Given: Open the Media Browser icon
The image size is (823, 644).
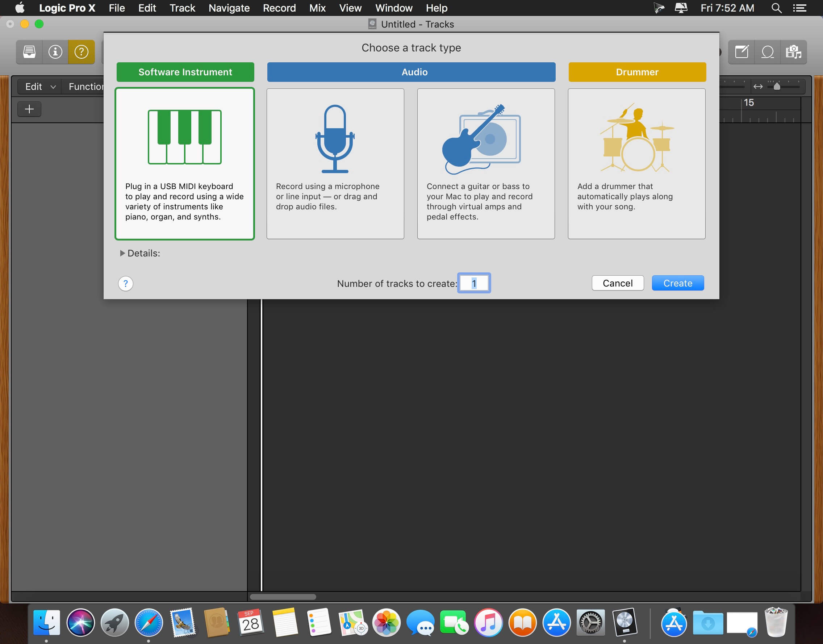Looking at the screenshot, I should 794,52.
